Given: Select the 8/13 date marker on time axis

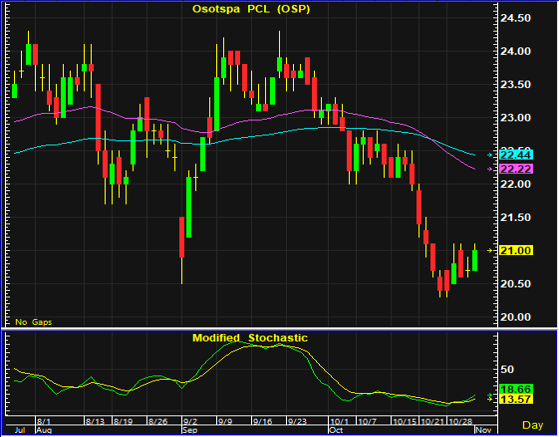Looking at the screenshot, I should tap(95, 422).
